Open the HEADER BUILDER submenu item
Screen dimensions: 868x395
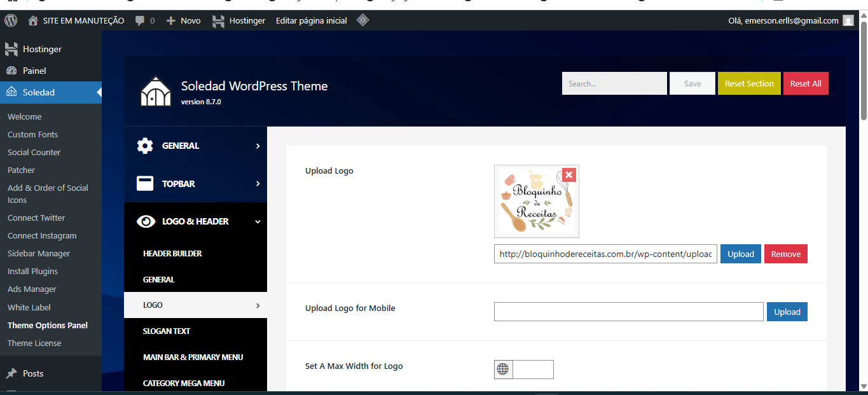click(x=172, y=253)
